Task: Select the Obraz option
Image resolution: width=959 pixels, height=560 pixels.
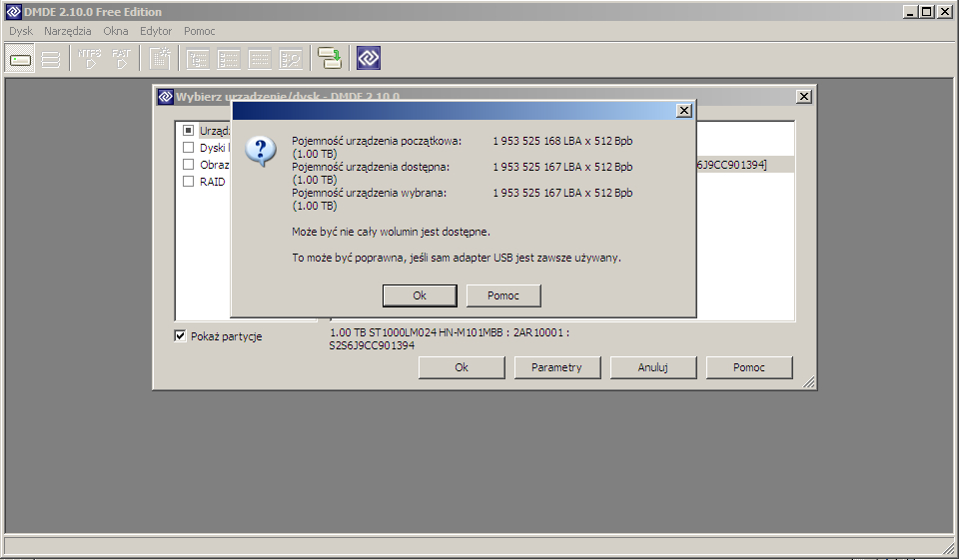Action: click(189, 165)
